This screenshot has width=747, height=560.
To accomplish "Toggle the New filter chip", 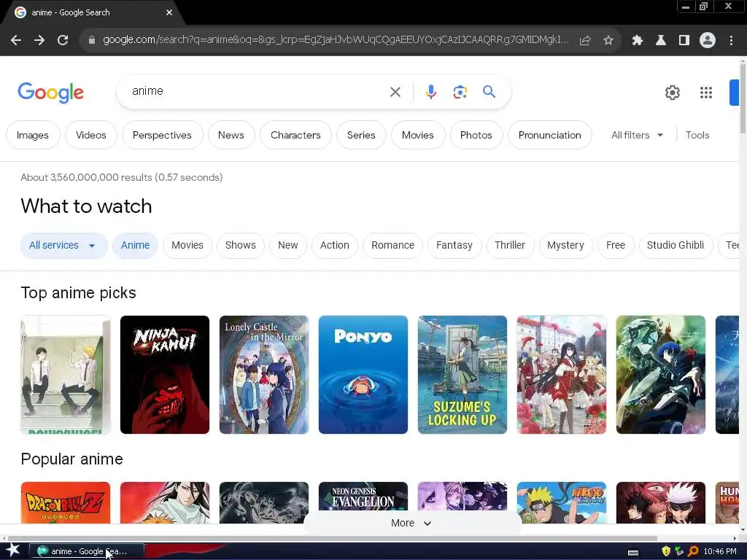I will [287, 245].
